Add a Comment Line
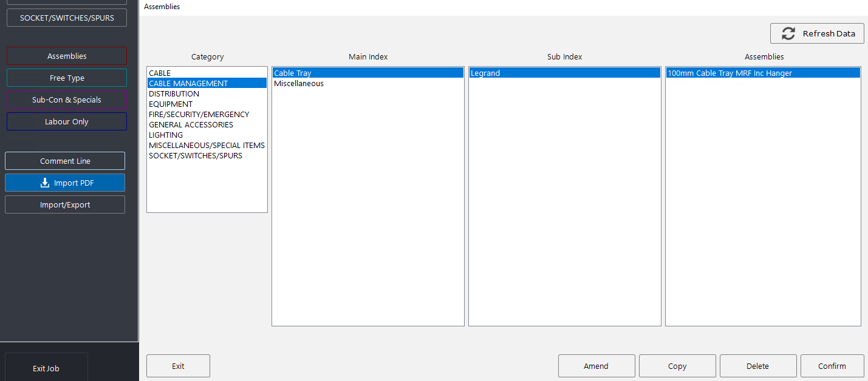This screenshot has height=381, width=868. 64,160
